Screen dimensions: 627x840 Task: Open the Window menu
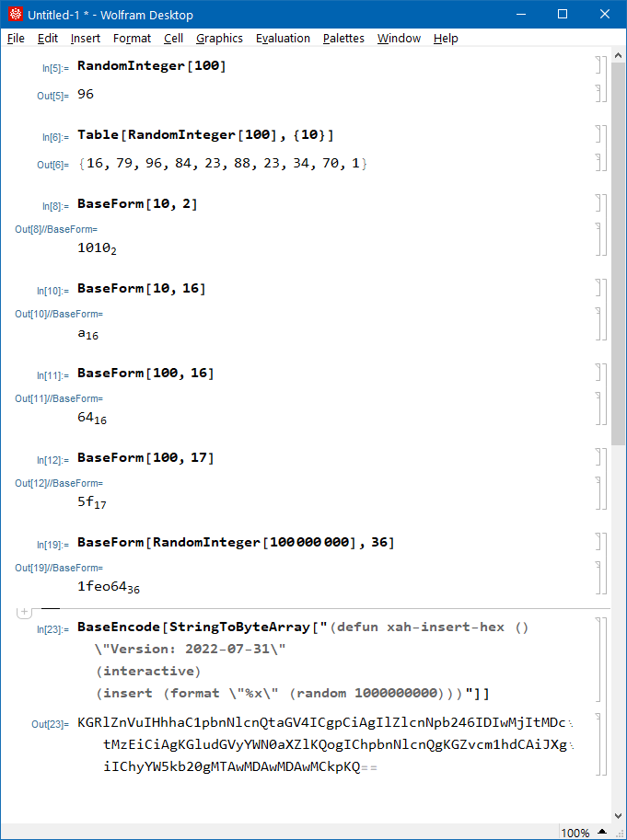[x=399, y=39]
